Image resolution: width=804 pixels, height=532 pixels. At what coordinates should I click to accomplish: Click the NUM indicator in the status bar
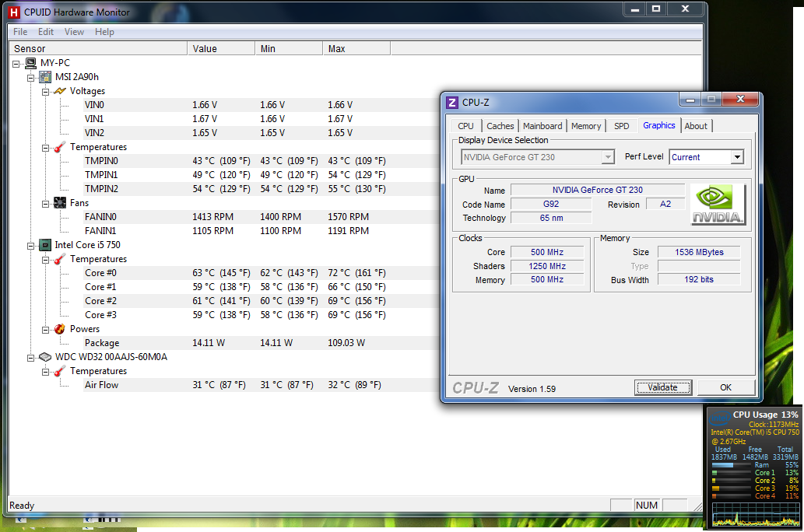tap(647, 506)
